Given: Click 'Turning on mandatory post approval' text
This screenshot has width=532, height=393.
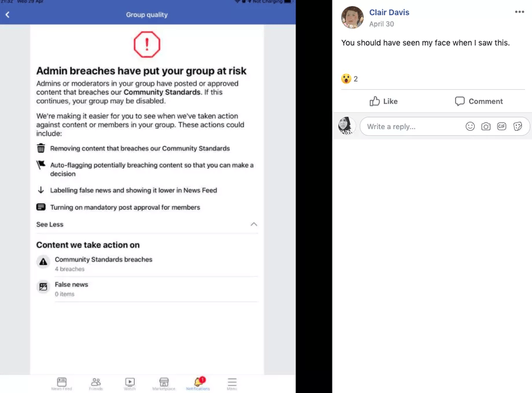Looking at the screenshot, I should pyautogui.click(x=125, y=207).
